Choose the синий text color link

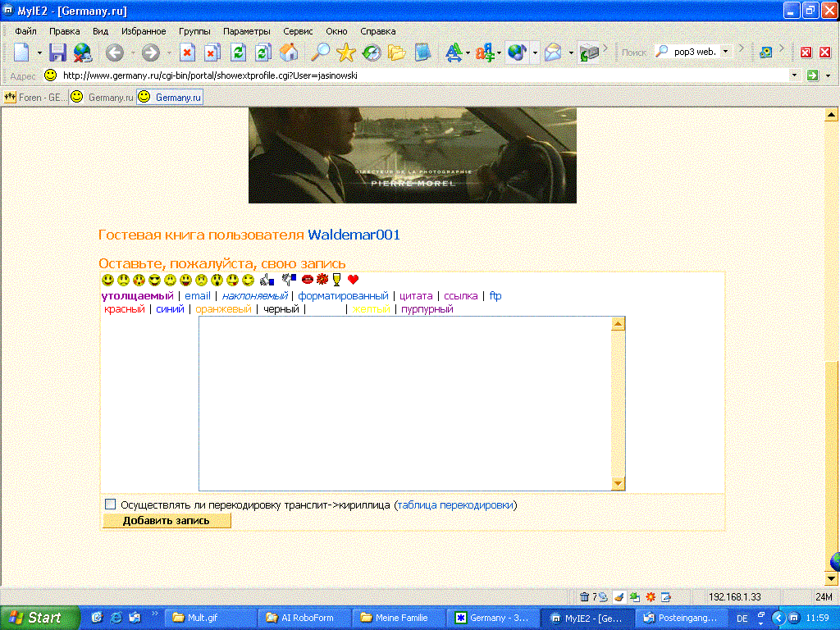click(170, 309)
